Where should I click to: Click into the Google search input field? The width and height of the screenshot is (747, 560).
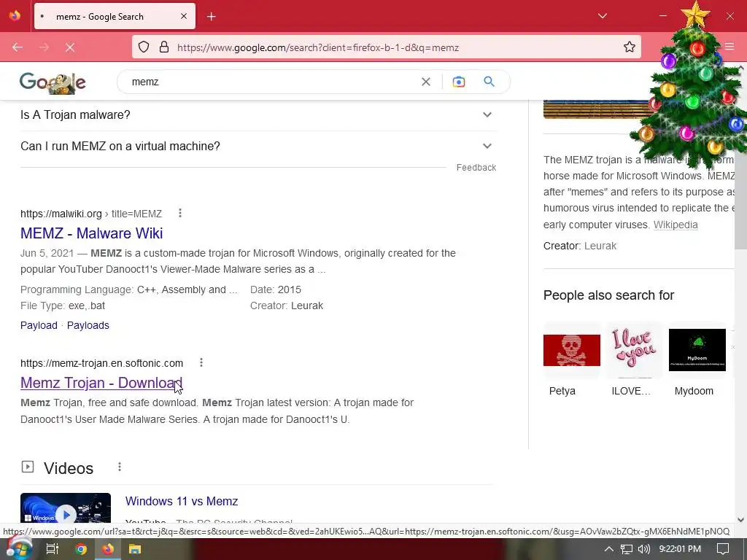(271, 82)
